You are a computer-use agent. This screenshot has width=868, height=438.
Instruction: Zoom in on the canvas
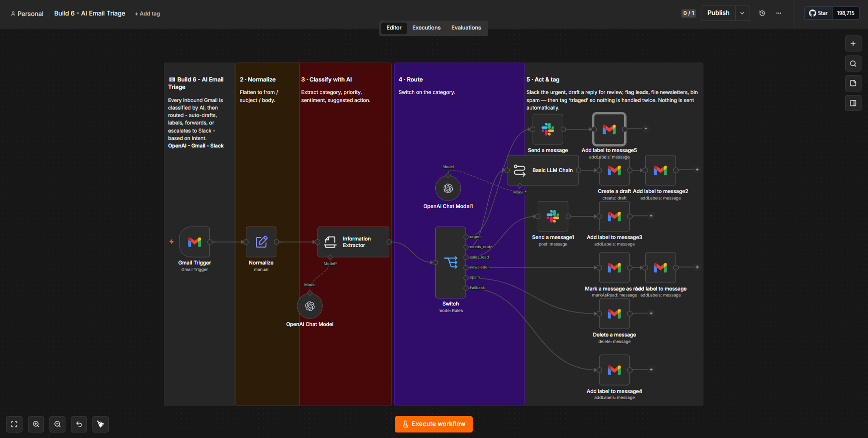[36, 424]
